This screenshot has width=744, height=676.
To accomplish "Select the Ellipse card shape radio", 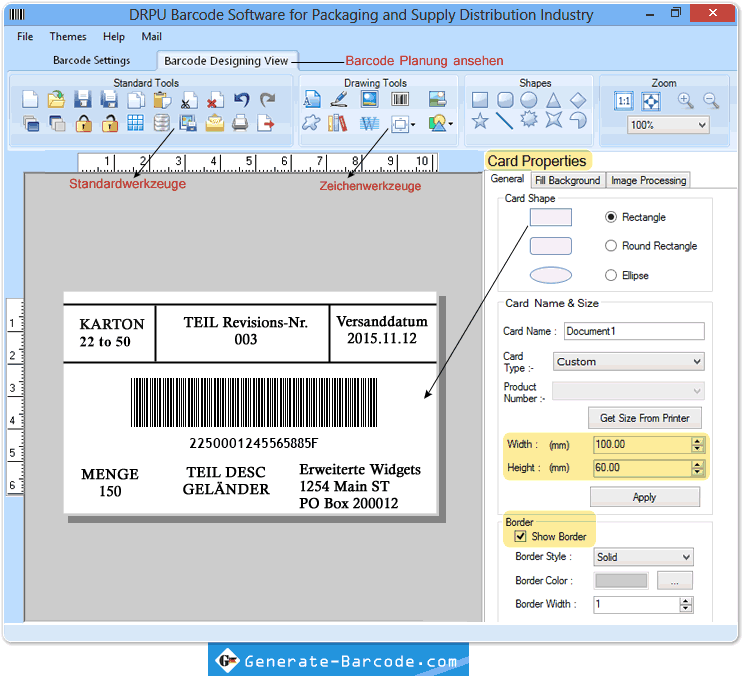I will tap(611, 275).
